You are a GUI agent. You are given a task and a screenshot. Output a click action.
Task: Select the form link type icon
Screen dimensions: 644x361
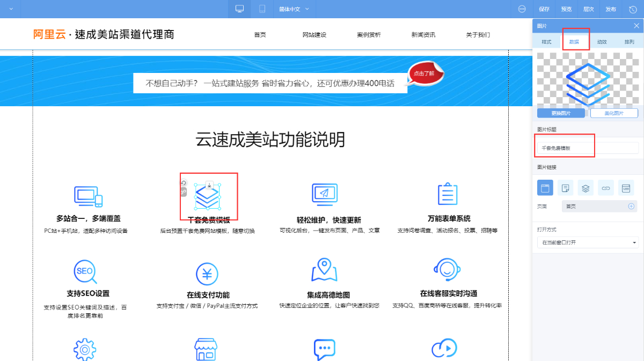click(626, 188)
